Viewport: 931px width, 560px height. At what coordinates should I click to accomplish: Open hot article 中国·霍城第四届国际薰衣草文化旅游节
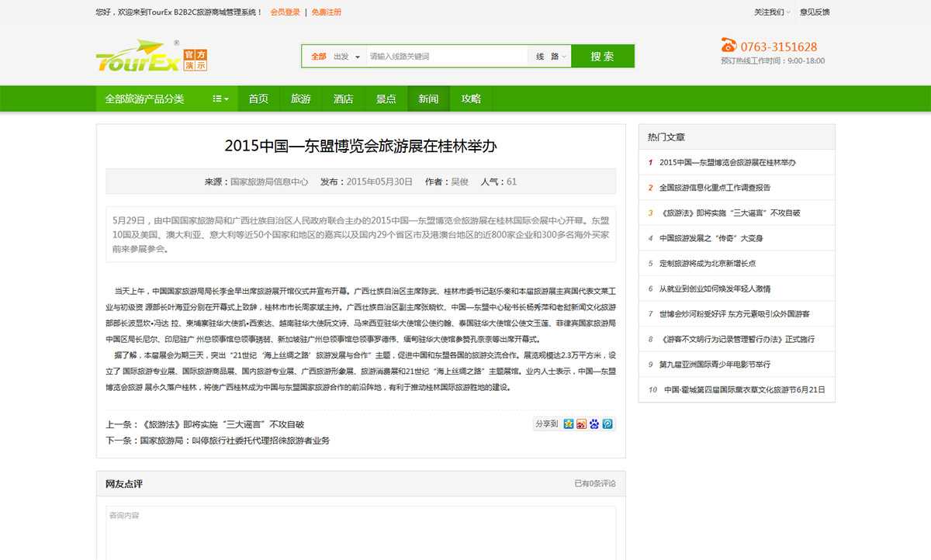(745, 389)
